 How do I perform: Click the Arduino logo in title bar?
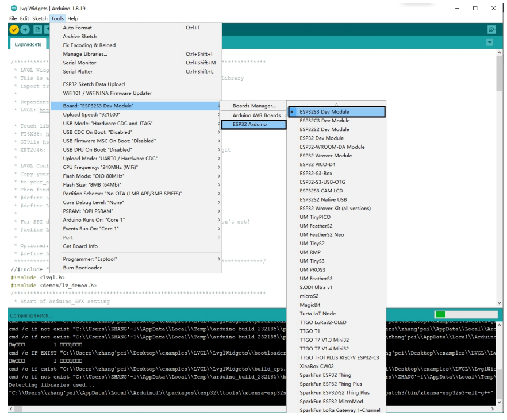tap(13, 9)
